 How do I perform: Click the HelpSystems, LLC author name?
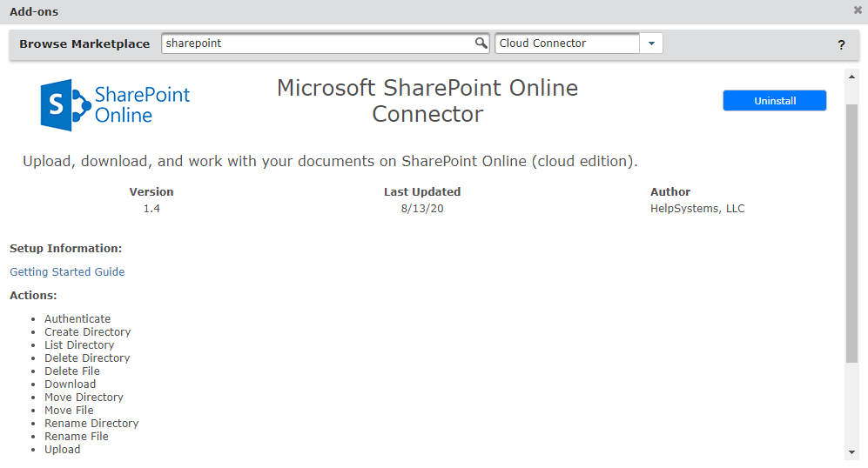[697, 209]
